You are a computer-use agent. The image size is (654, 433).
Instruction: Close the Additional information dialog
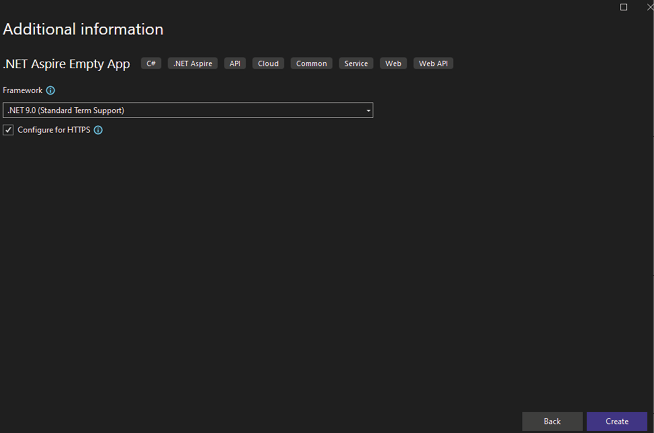pos(648,7)
